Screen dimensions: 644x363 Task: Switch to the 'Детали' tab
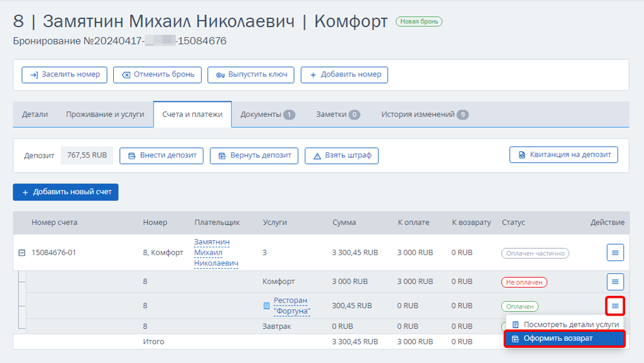35,114
